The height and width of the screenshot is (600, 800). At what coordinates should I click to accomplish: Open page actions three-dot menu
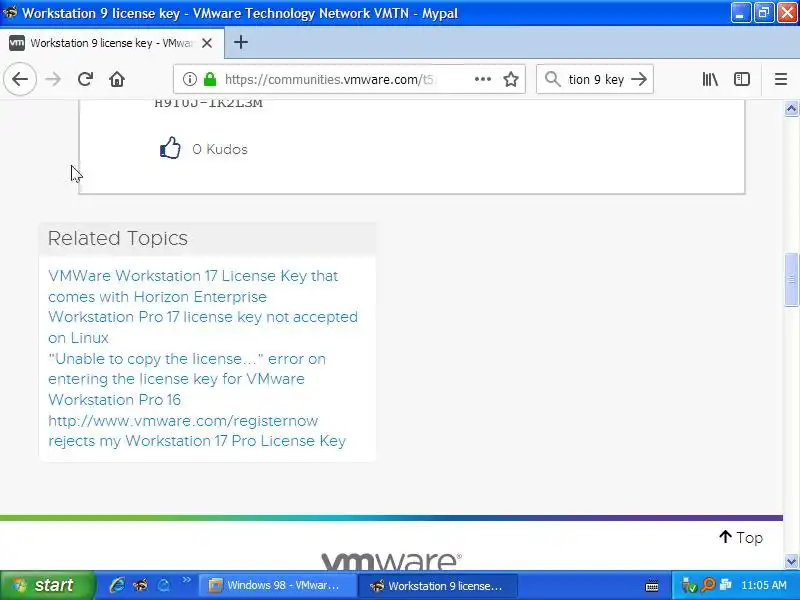[483, 79]
